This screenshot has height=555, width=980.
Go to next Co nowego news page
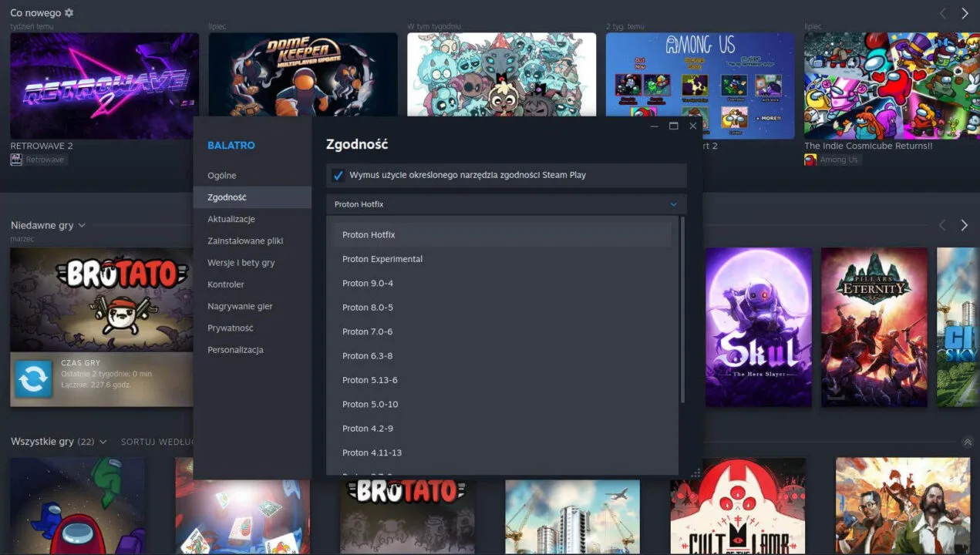(965, 13)
